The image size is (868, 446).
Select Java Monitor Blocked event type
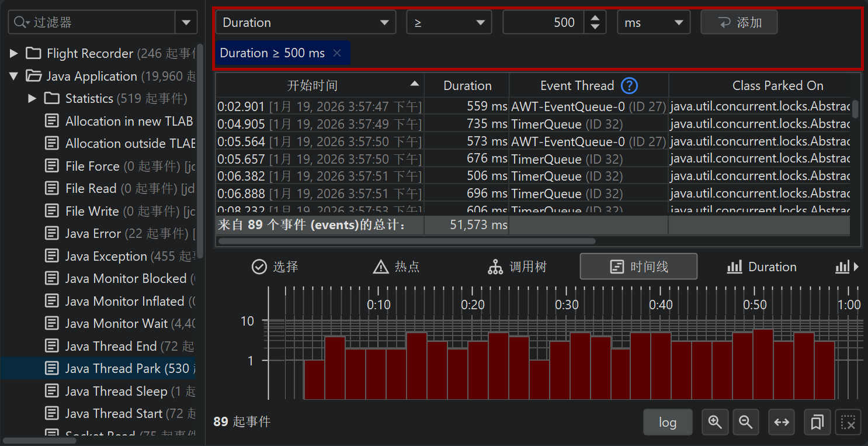(x=126, y=279)
